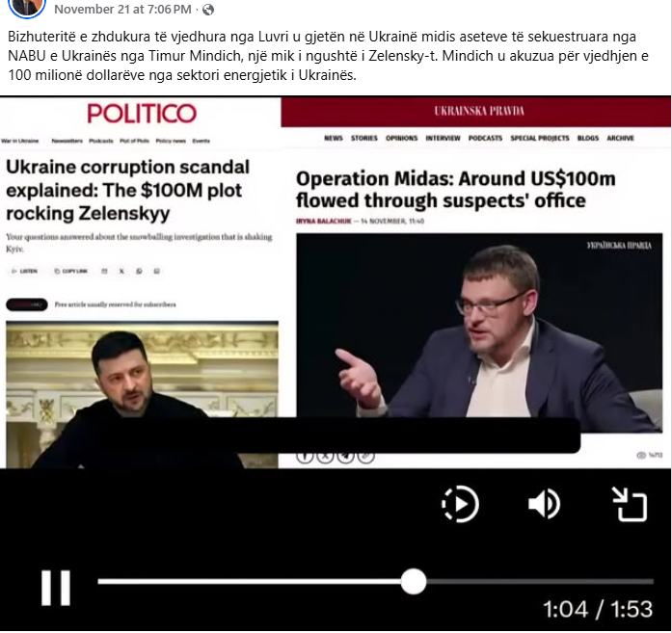Click the globe public privacy icon

pyautogui.click(x=208, y=10)
